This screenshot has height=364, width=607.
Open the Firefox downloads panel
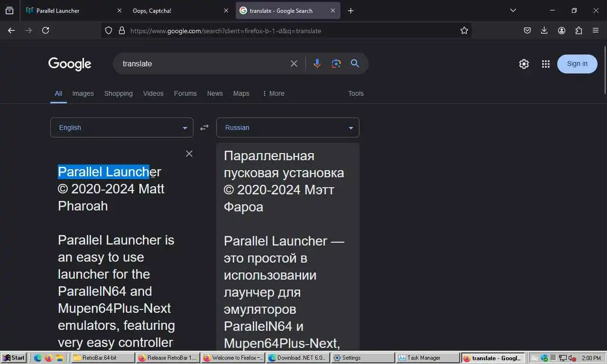(544, 30)
